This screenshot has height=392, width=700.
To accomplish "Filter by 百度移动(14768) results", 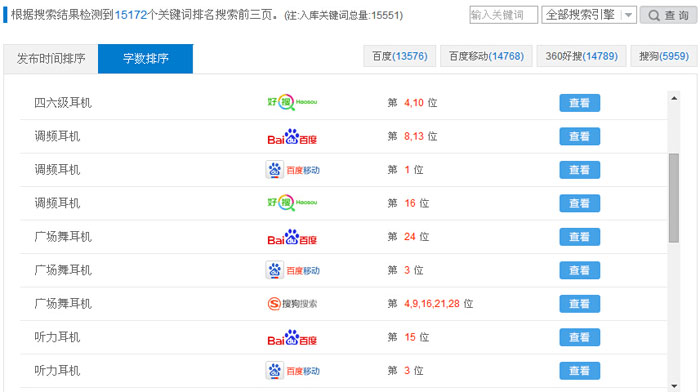I will (x=486, y=56).
